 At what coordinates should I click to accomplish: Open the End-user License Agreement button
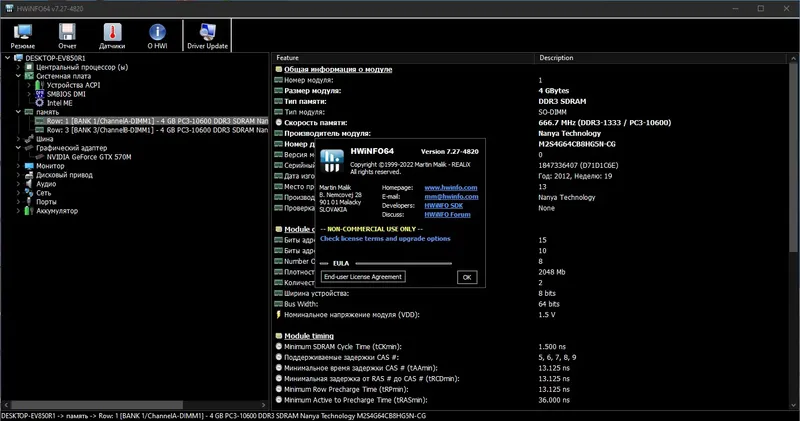[363, 277]
